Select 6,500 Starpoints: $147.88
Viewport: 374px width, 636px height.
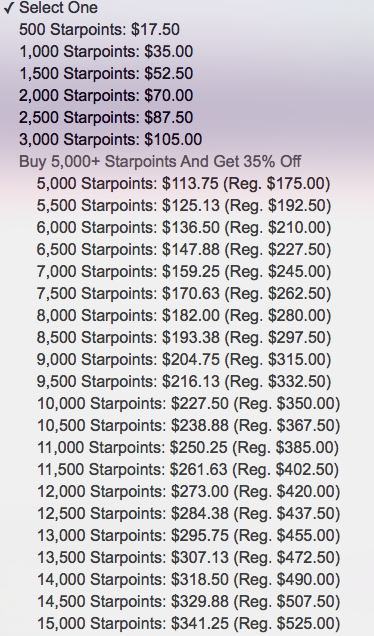tap(187, 249)
